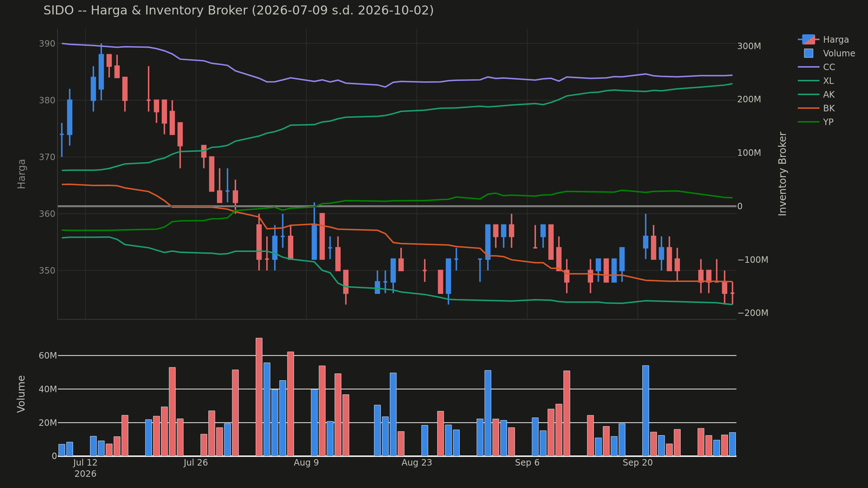Click the 20M volume tick label
Screen dimensions: 868x488
coord(48,423)
